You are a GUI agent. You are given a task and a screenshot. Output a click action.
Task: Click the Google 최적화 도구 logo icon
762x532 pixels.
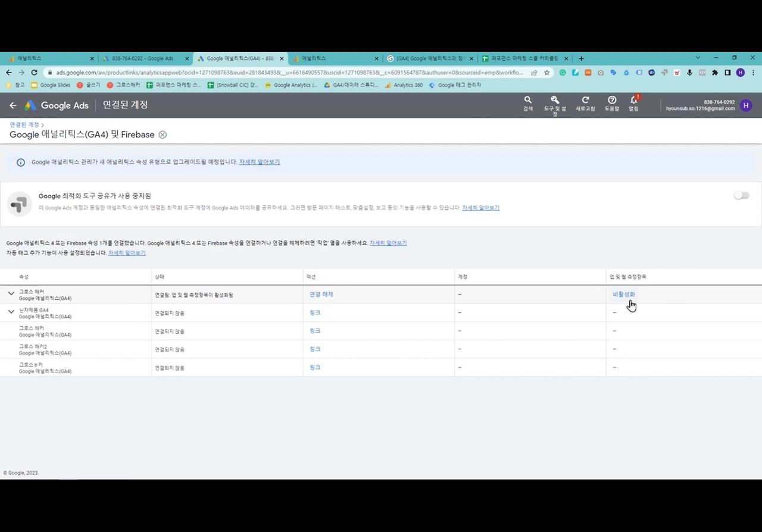[19, 204]
